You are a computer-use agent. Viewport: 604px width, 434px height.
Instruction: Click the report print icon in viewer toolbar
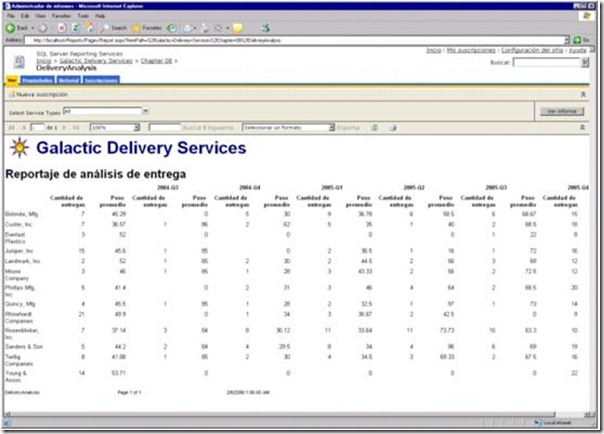[393, 127]
